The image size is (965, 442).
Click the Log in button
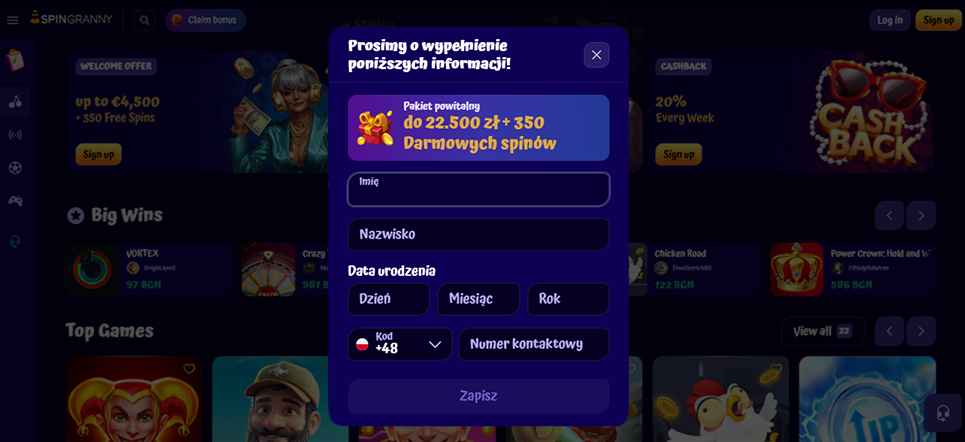point(890,20)
